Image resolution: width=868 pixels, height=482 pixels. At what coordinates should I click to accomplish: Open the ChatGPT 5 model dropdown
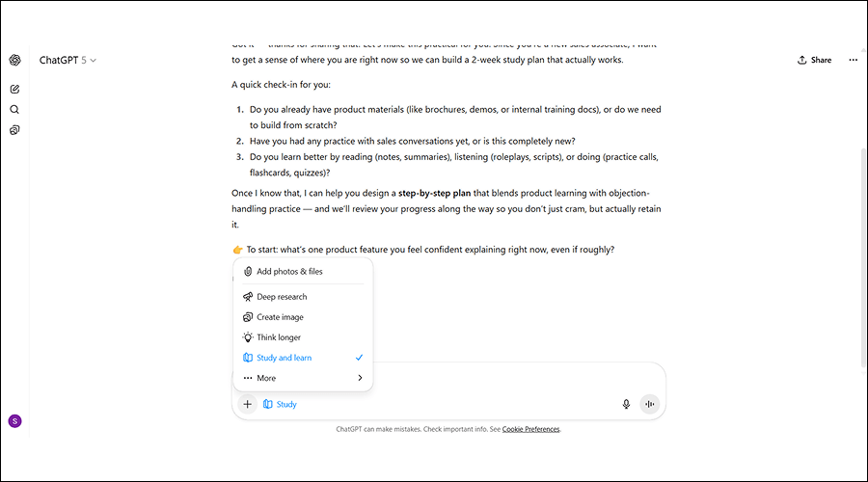68,60
